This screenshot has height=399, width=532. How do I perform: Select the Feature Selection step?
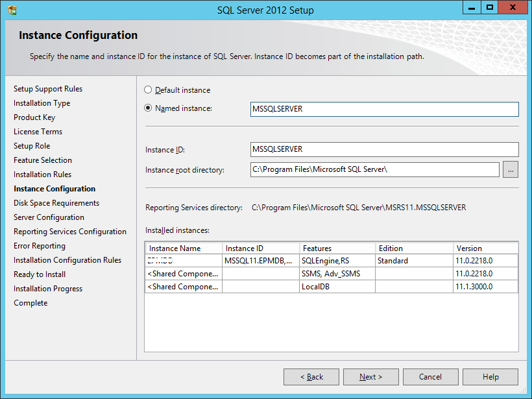pos(42,160)
